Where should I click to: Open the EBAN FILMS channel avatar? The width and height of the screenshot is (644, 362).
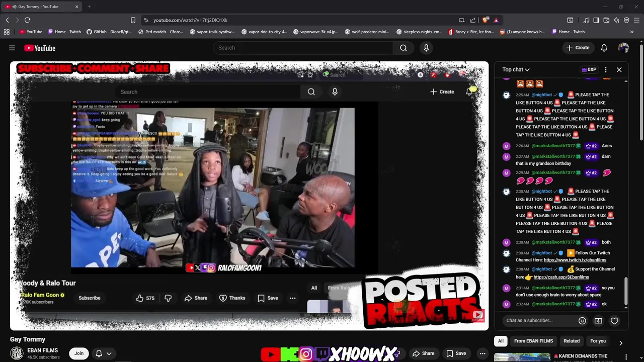point(17,353)
